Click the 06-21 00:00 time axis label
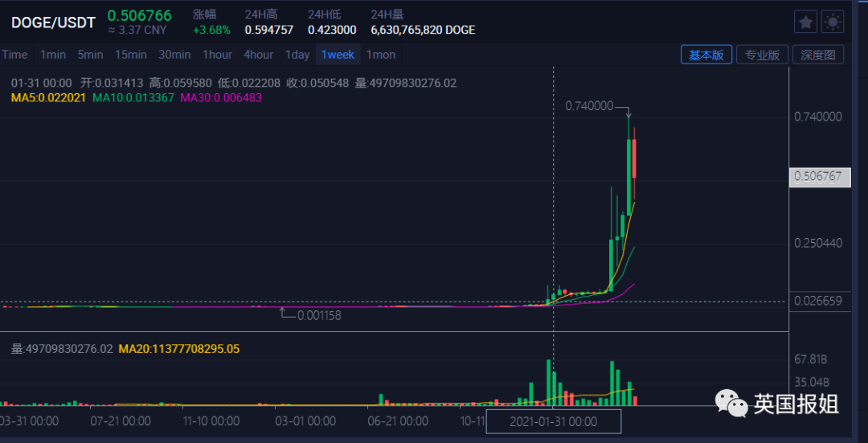 coord(398,420)
